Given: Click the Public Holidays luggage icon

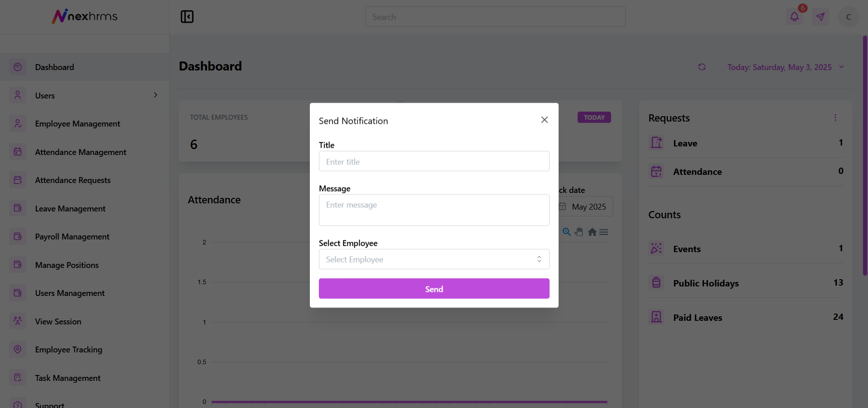Looking at the screenshot, I should [x=656, y=283].
